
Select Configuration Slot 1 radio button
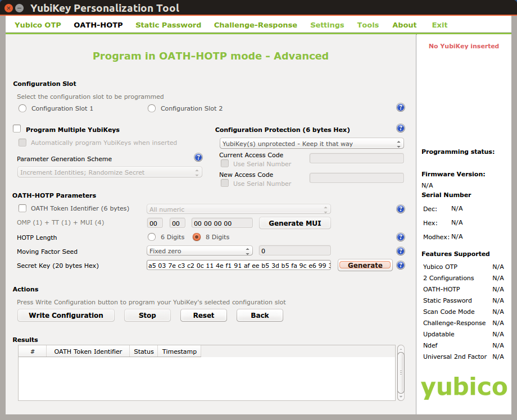tap(22, 108)
